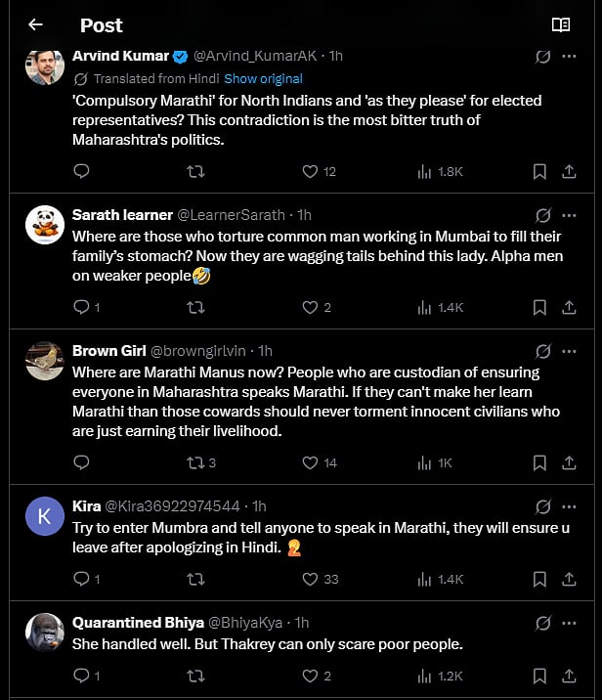The image size is (602, 700).
Task: Open more options menu on Kira's post
Action: pos(569,506)
